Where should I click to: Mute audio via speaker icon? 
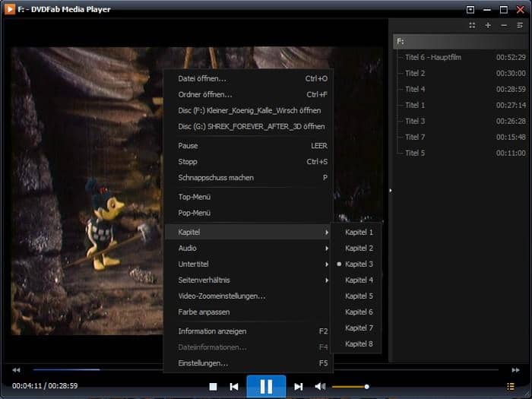320,386
